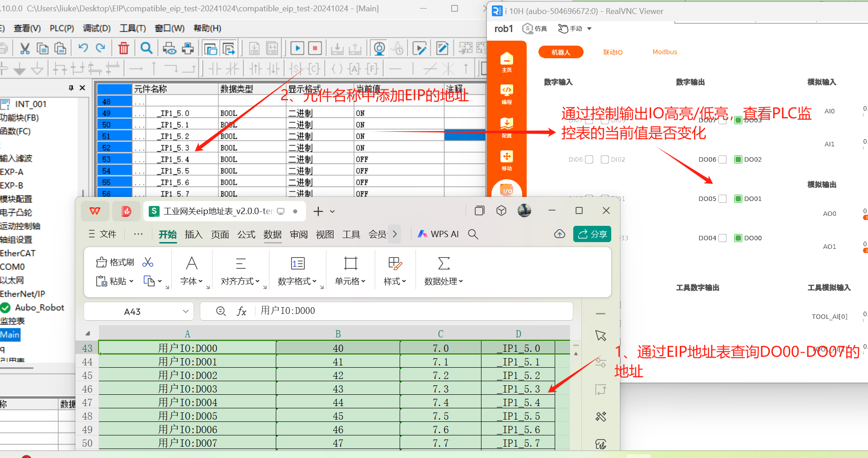Click the Robot 机器人 pill button
The width and height of the screenshot is (868, 458).
[x=561, y=52]
